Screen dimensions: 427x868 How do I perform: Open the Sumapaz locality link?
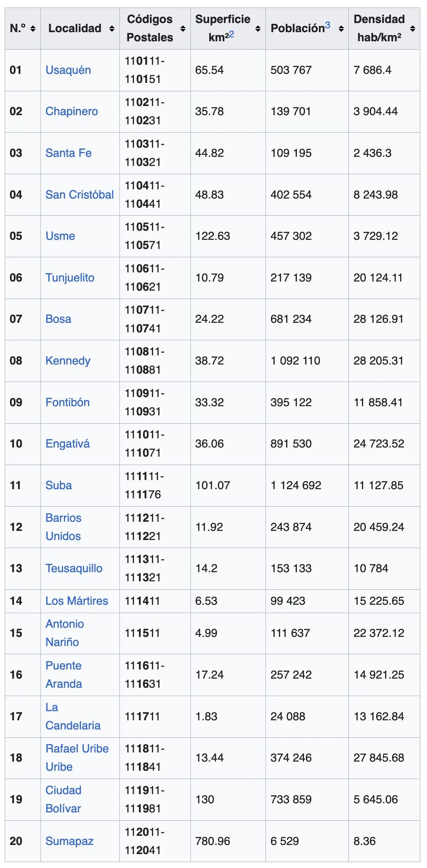click(x=69, y=841)
